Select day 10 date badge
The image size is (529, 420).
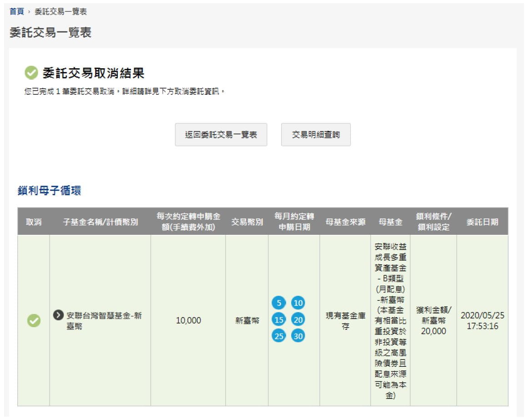click(x=298, y=303)
